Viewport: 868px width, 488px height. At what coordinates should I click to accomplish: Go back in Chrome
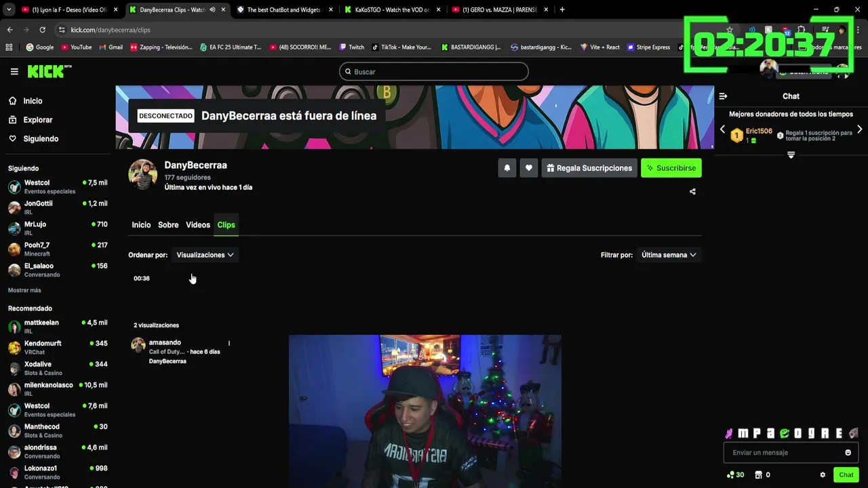point(9,30)
